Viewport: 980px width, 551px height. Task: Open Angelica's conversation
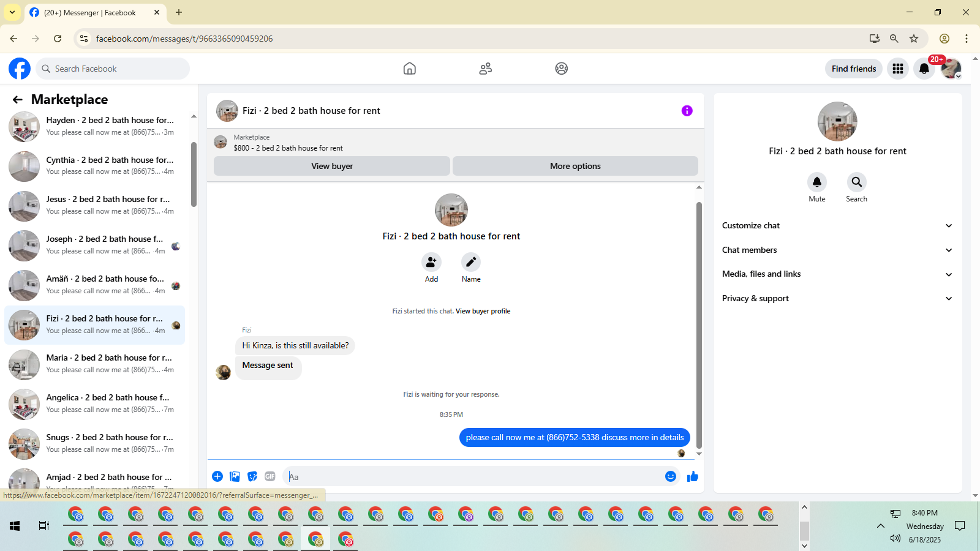point(95,404)
